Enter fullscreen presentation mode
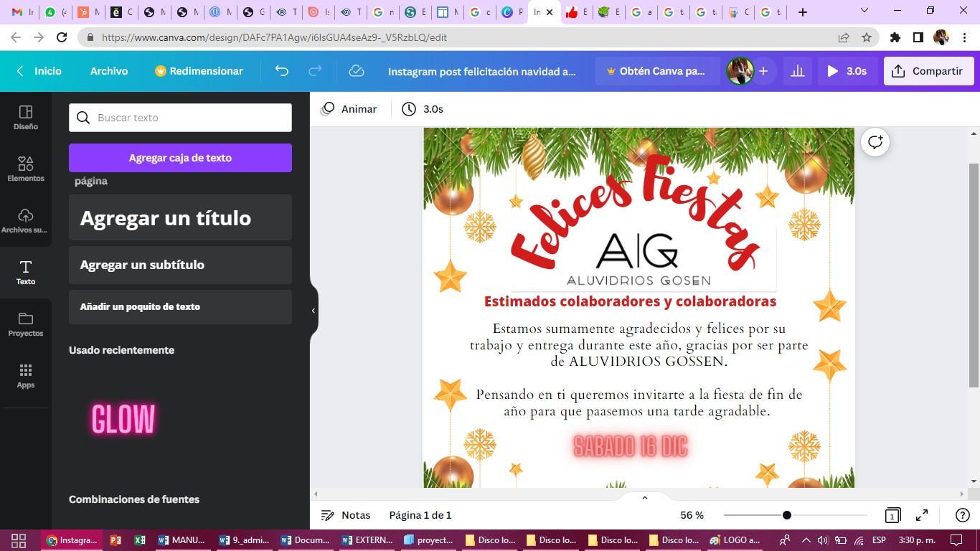980x551 pixels. [x=922, y=515]
